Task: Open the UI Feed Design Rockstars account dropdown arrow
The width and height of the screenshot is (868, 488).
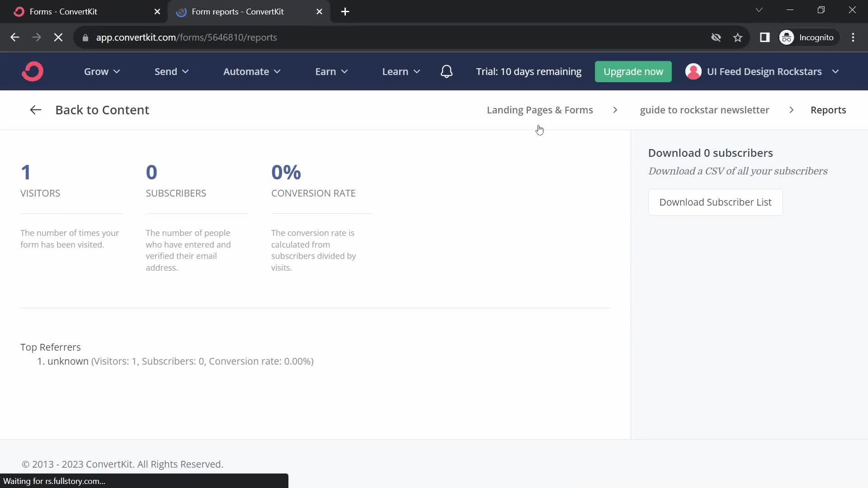Action: [835, 71]
